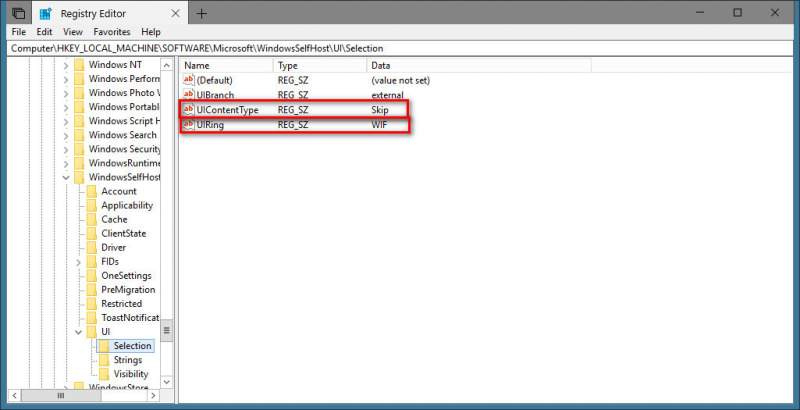Select the UI key
The height and width of the screenshot is (410, 800).
point(106,331)
